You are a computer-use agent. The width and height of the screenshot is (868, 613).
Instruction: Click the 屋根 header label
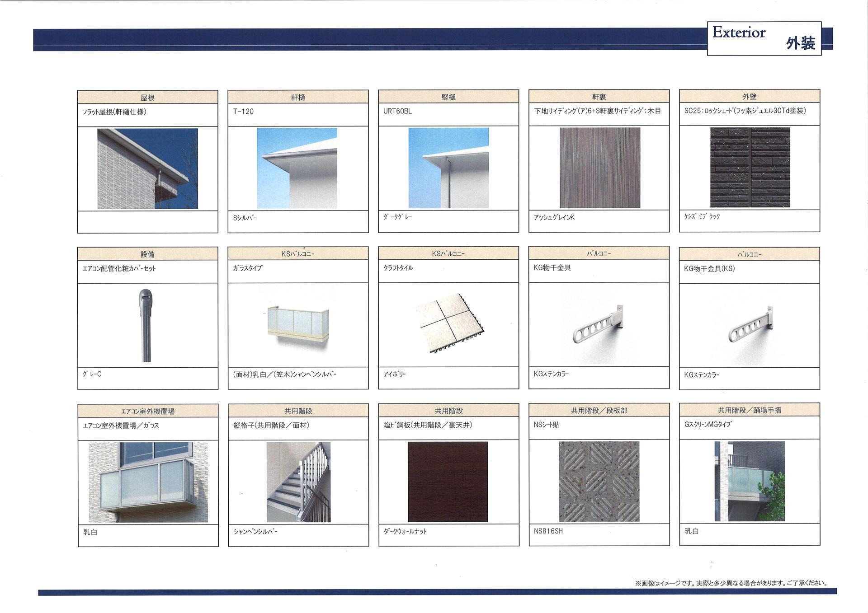pos(147,98)
